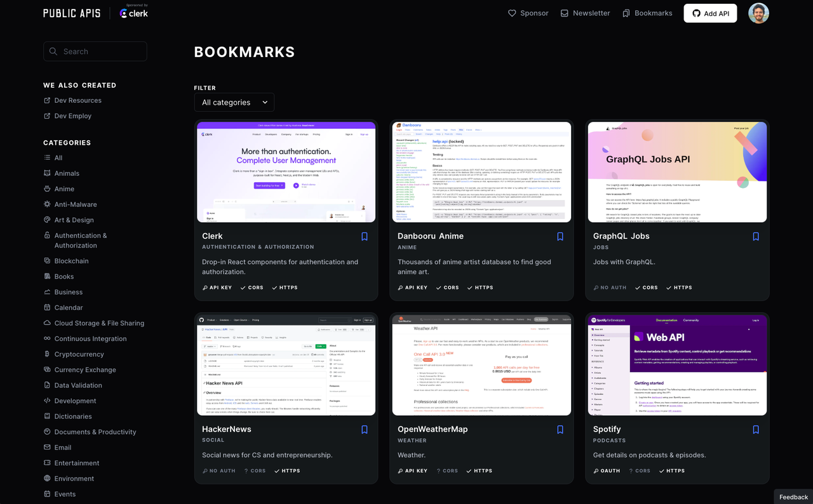Image resolution: width=813 pixels, height=504 pixels.
Task: Toggle bookmark on the Clerk card
Action: [365, 237]
